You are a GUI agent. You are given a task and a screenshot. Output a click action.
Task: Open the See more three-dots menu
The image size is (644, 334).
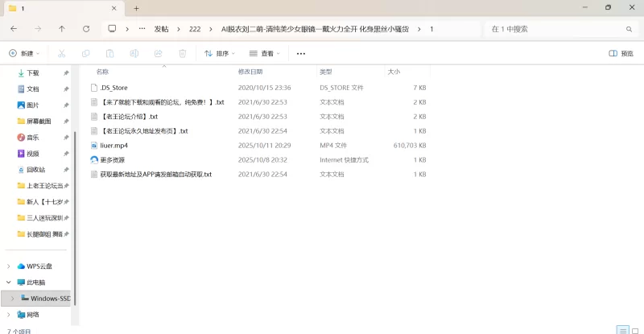pos(301,54)
